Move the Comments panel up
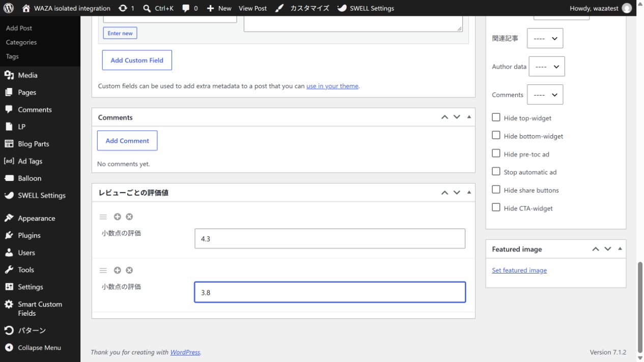The image size is (644, 362). (444, 117)
